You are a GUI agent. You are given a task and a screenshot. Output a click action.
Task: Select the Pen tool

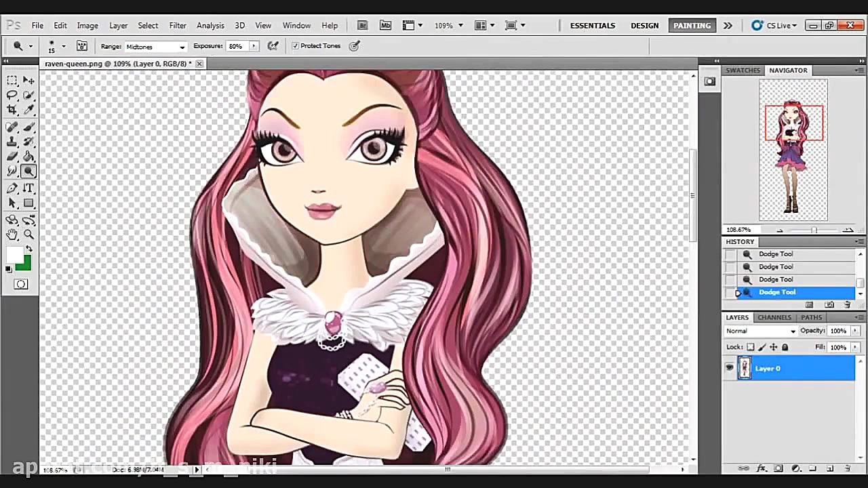12,188
